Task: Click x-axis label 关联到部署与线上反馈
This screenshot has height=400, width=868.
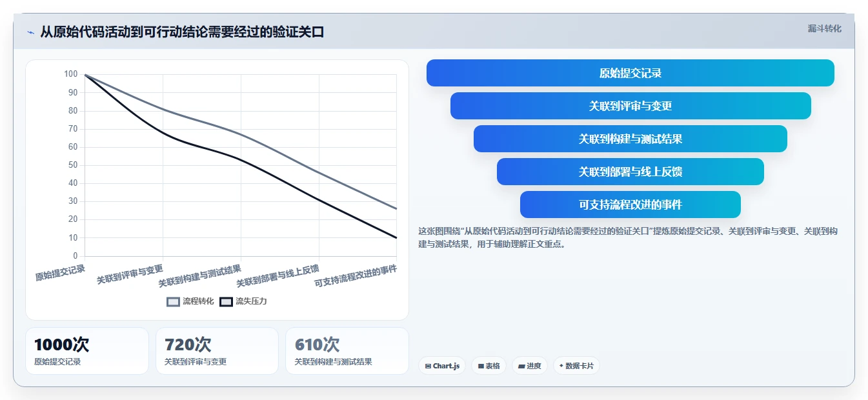Action: coord(278,276)
